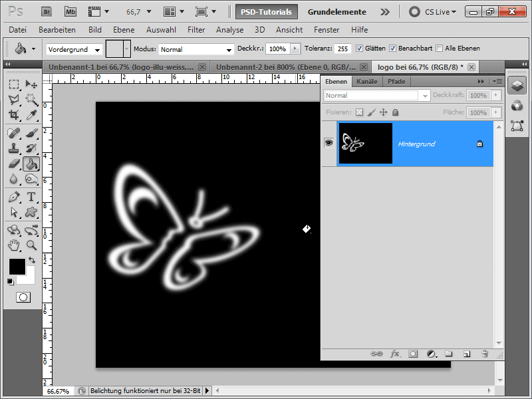The width and height of the screenshot is (532, 399).
Task: Click the Grundelemente workspace button
Action: [x=337, y=12]
